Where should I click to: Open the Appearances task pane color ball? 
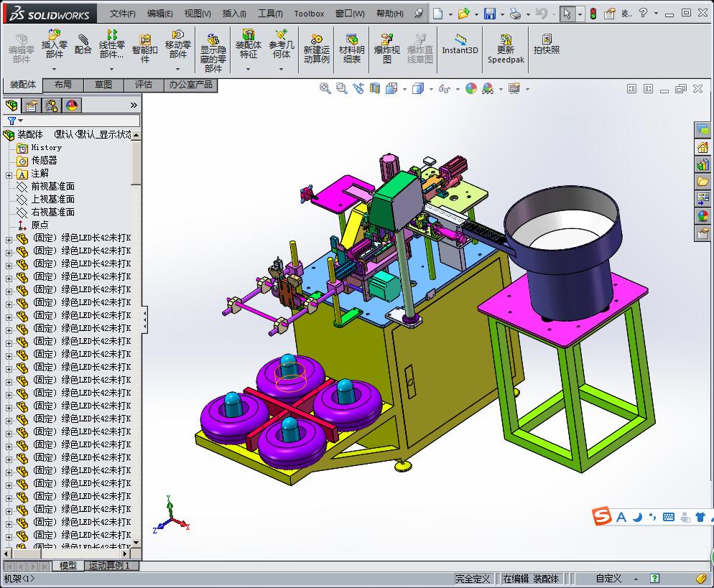(703, 216)
